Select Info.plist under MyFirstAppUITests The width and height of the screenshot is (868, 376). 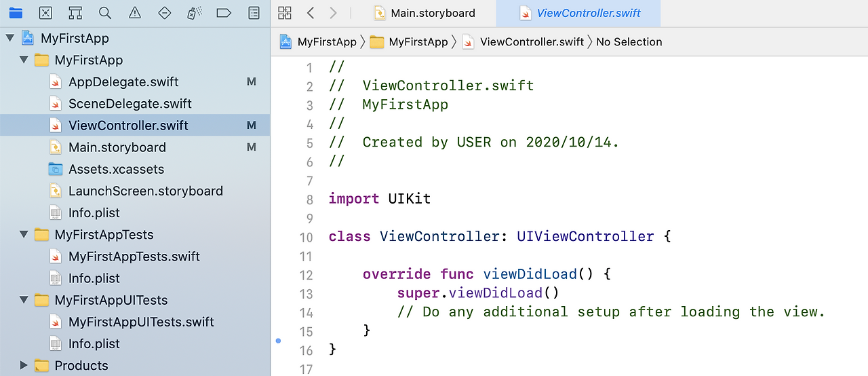pos(134,343)
